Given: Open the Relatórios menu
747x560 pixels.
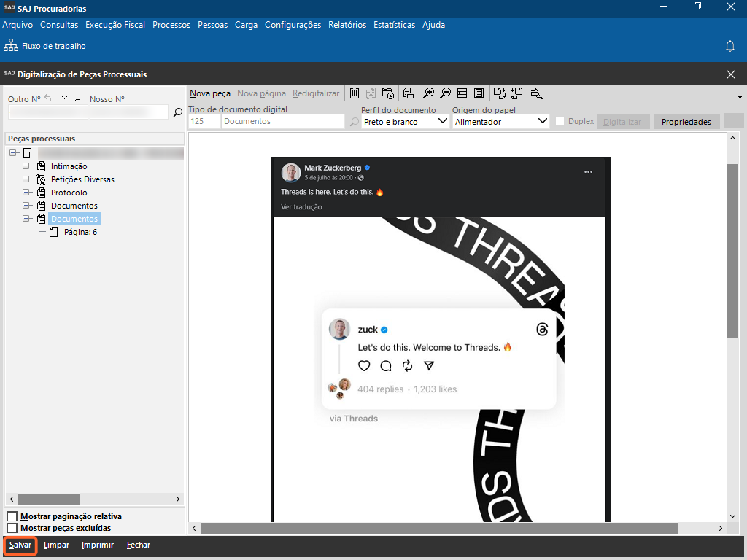Looking at the screenshot, I should (347, 25).
